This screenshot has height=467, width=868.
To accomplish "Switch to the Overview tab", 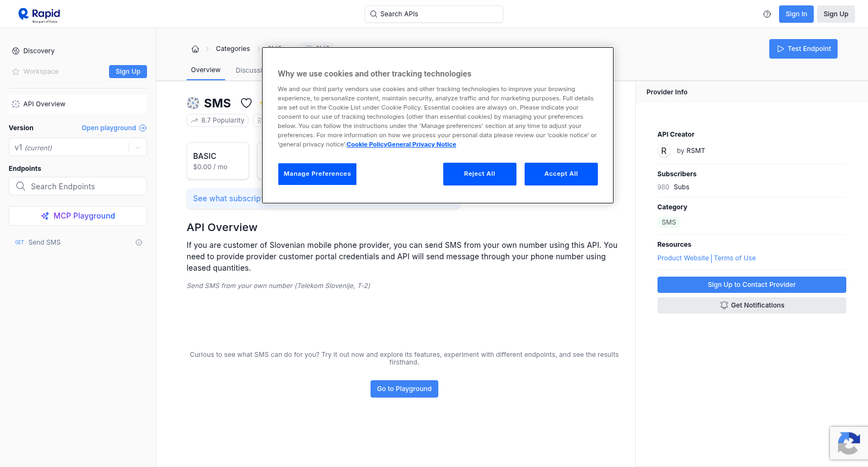I will point(206,70).
